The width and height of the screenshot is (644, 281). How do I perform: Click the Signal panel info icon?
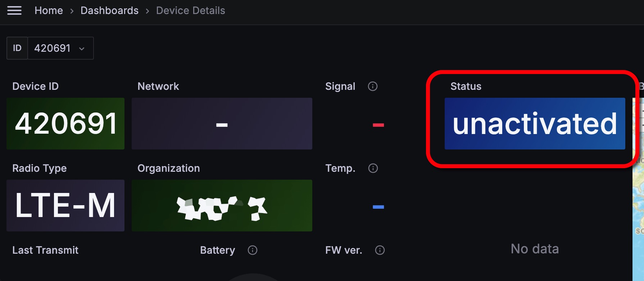click(x=373, y=86)
